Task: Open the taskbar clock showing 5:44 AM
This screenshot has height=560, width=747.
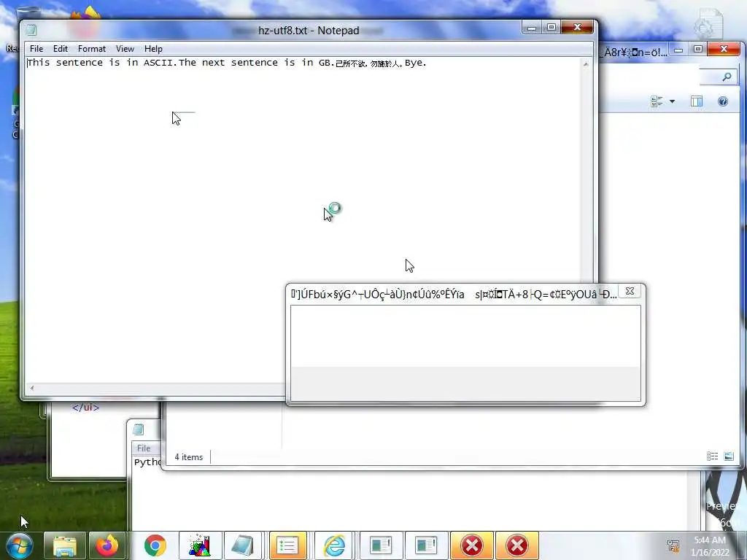Action: tap(711, 546)
